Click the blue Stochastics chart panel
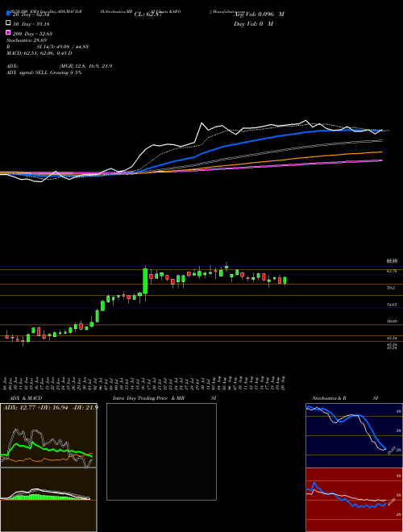The image size is (403, 532). coord(354,435)
